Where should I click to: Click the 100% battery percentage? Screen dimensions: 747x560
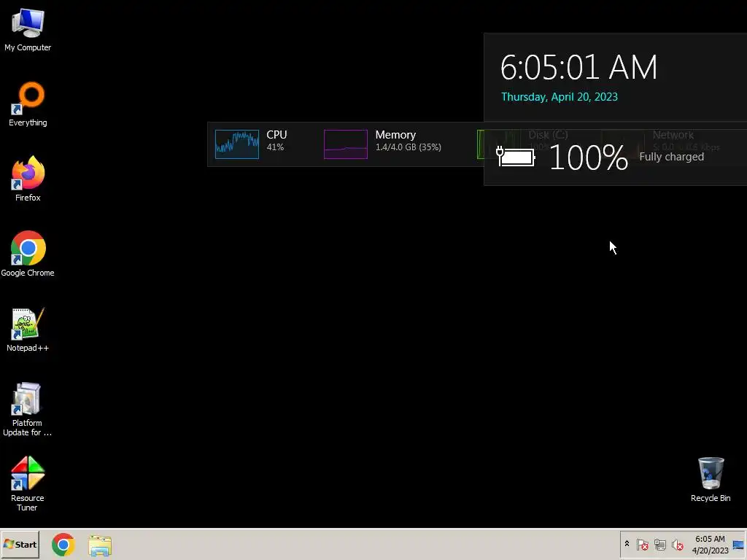click(x=589, y=157)
